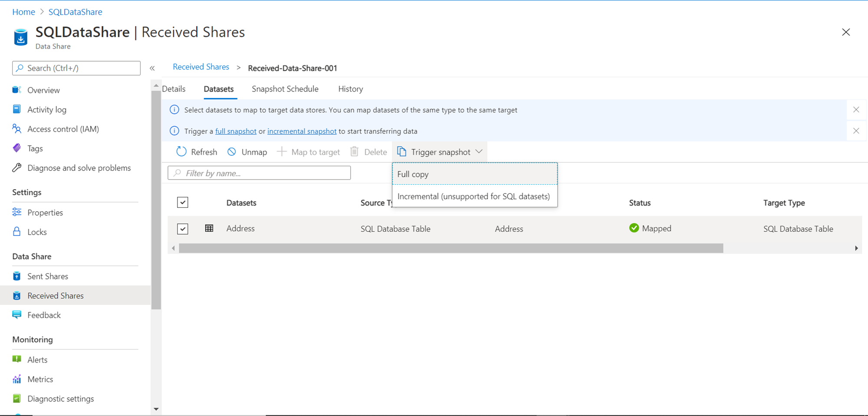Click the Received Shares breadcrumb link

pos(201,67)
